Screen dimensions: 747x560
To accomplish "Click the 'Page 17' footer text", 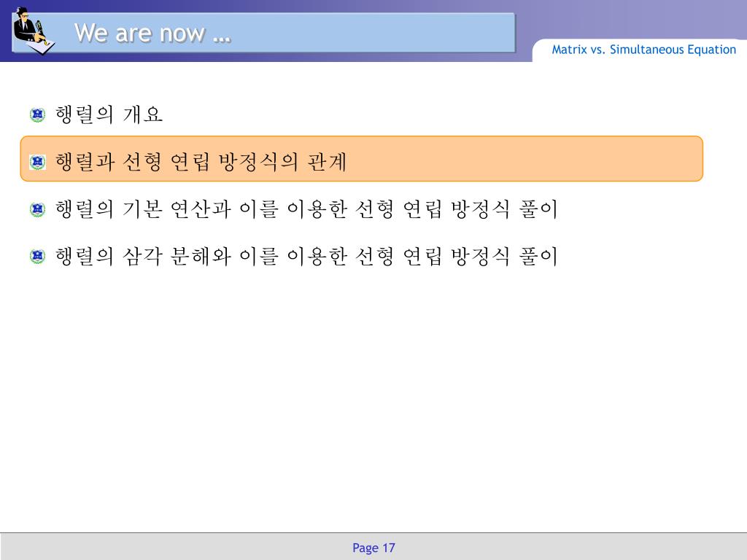I will [x=373, y=548].
